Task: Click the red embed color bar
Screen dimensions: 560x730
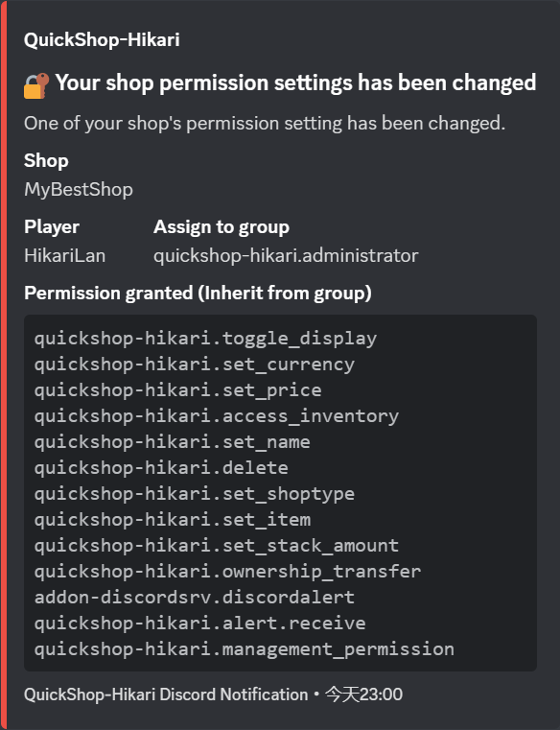Action: click(3, 365)
